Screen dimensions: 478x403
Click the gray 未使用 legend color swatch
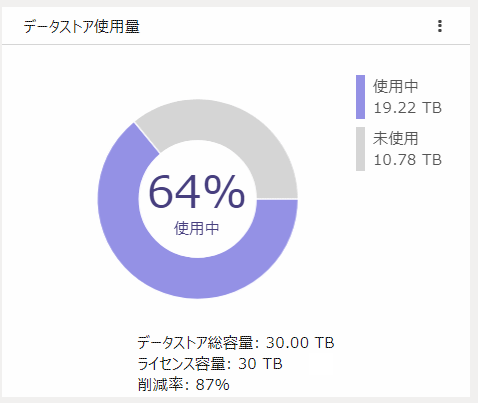tap(360, 149)
